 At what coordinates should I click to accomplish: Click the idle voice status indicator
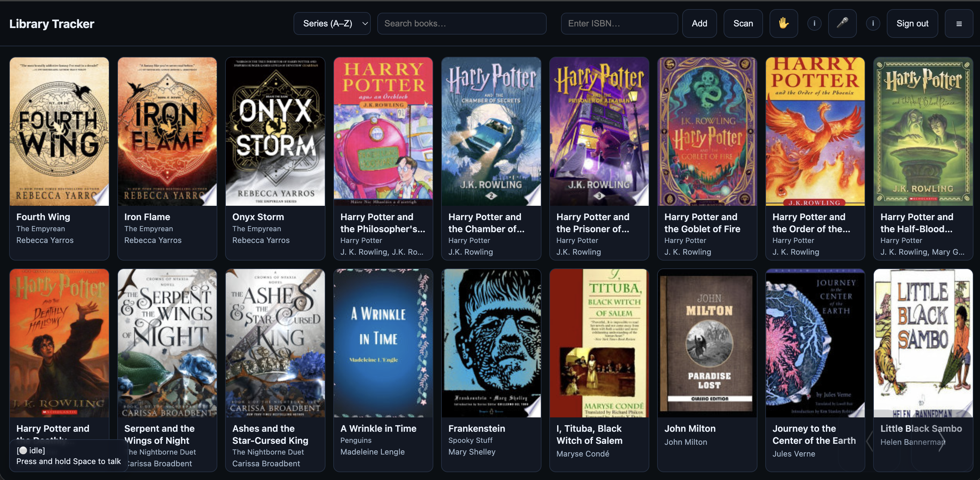point(31,450)
